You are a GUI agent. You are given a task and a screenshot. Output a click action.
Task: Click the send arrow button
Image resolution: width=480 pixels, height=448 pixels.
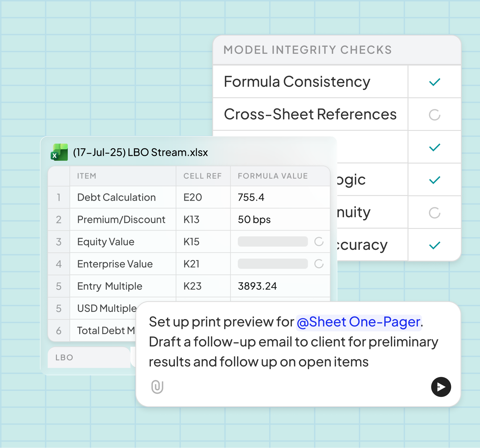(441, 387)
